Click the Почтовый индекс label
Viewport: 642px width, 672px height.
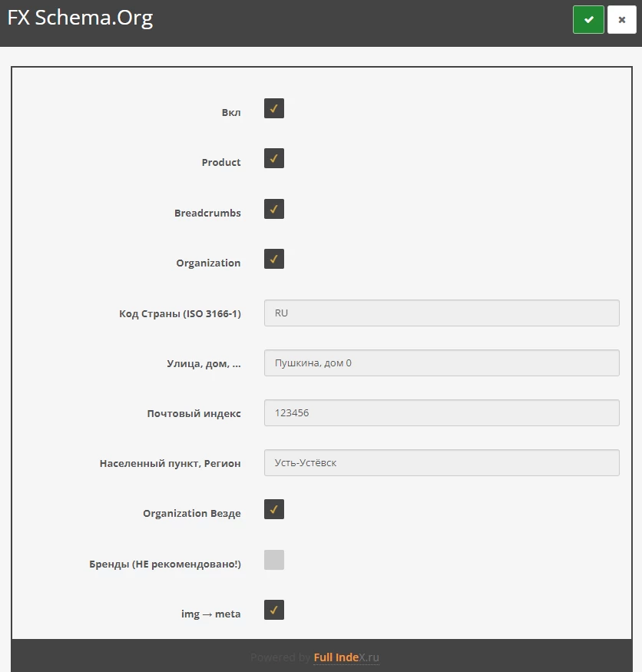194,414
